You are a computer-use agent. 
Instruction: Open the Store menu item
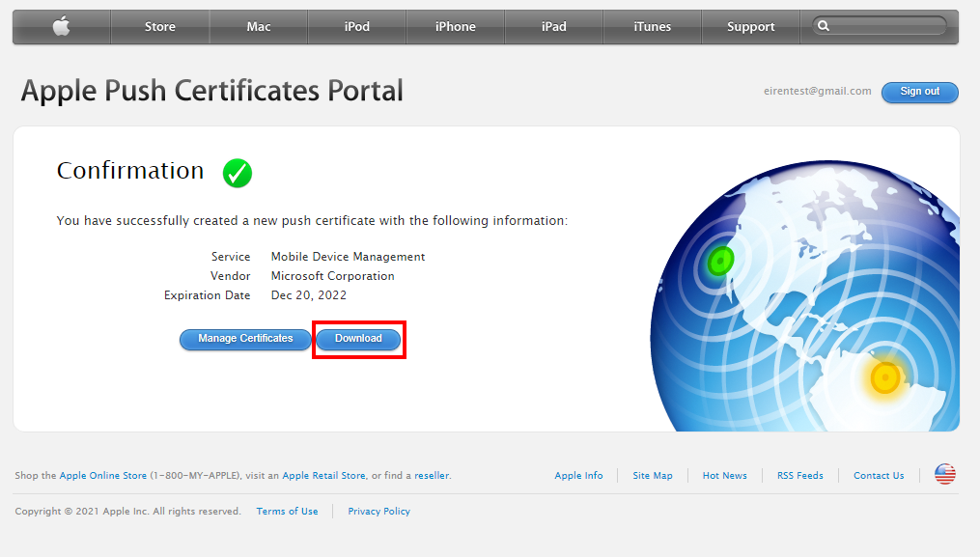[160, 27]
